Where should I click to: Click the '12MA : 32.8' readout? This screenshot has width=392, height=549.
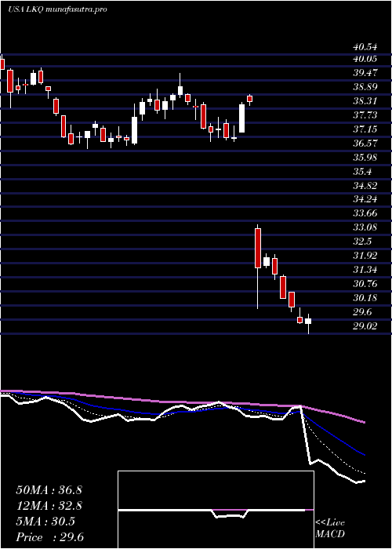tap(49, 506)
